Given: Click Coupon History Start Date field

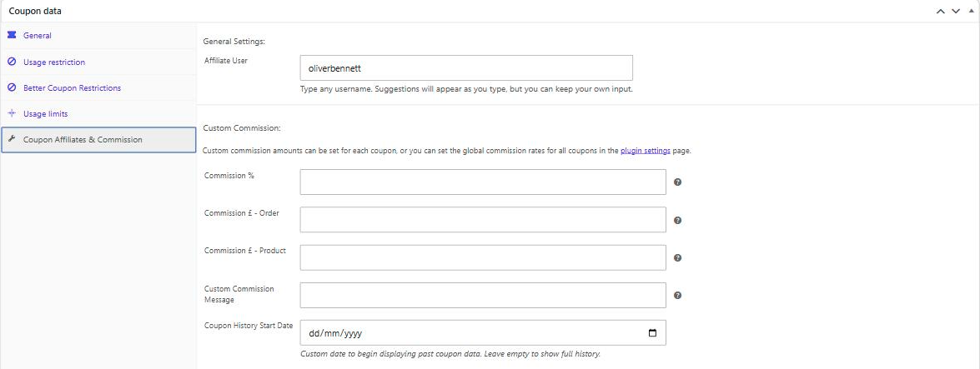Looking at the screenshot, I should pos(483,333).
